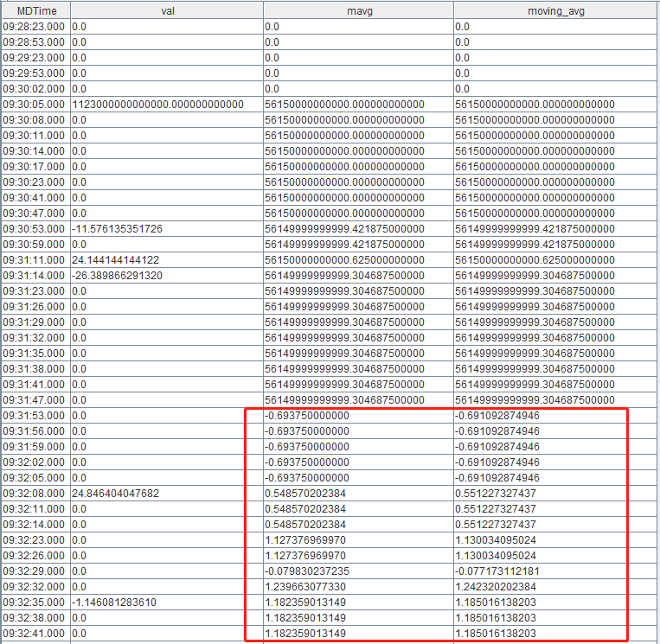Select the val cell showing 1123000000000000
This screenshot has height=644, width=660.
(x=157, y=105)
